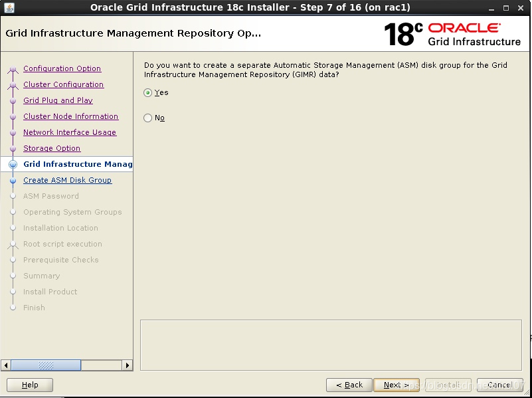Open Network Interface Usage step

(70, 132)
